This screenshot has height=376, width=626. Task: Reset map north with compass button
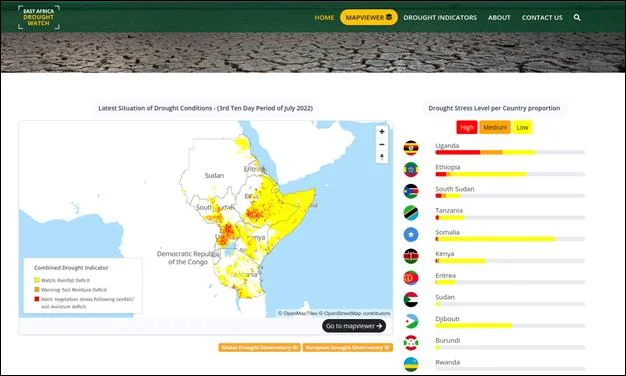click(x=382, y=156)
